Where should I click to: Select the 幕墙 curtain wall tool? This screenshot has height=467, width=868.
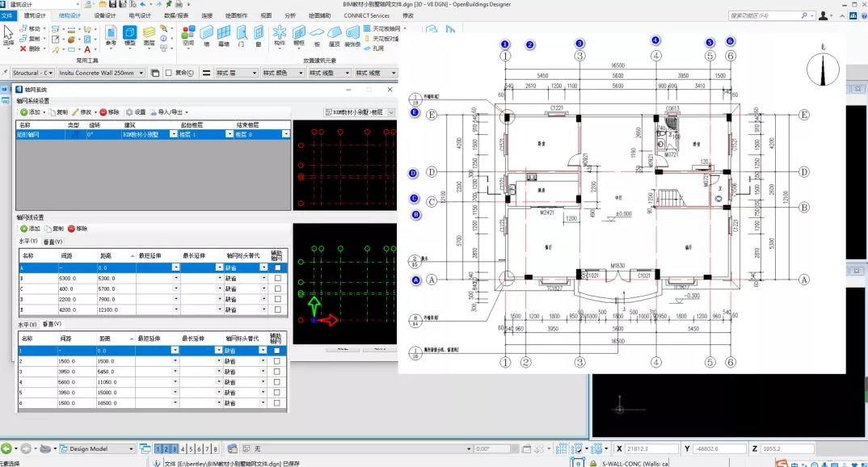coord(224,36)
